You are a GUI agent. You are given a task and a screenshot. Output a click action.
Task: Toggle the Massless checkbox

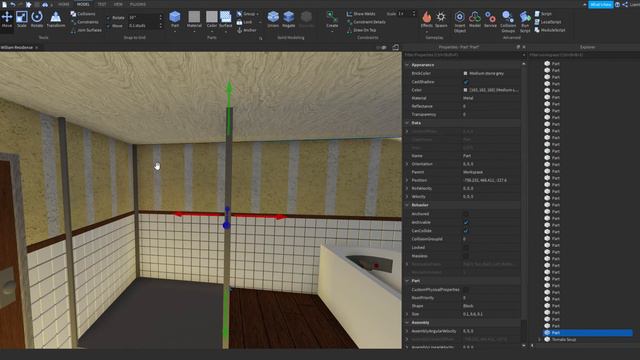pyautogui.click(x=466, y=256)
